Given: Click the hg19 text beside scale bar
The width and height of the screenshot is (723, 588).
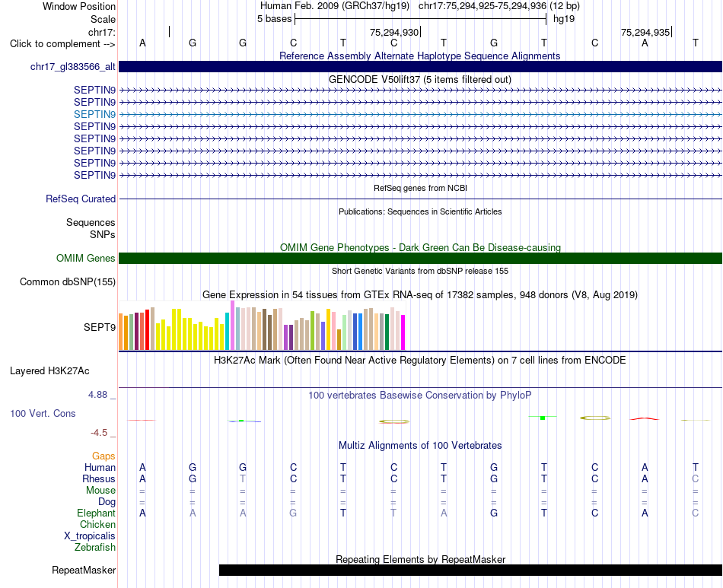Looking at the screenshot, I should [x=564, y=19].
